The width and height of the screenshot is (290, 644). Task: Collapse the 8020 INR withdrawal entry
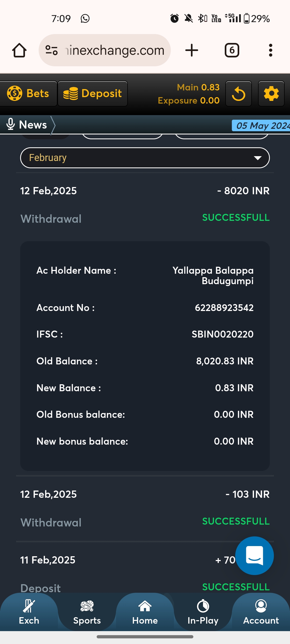pyautogui.click(x=145, y=204)
